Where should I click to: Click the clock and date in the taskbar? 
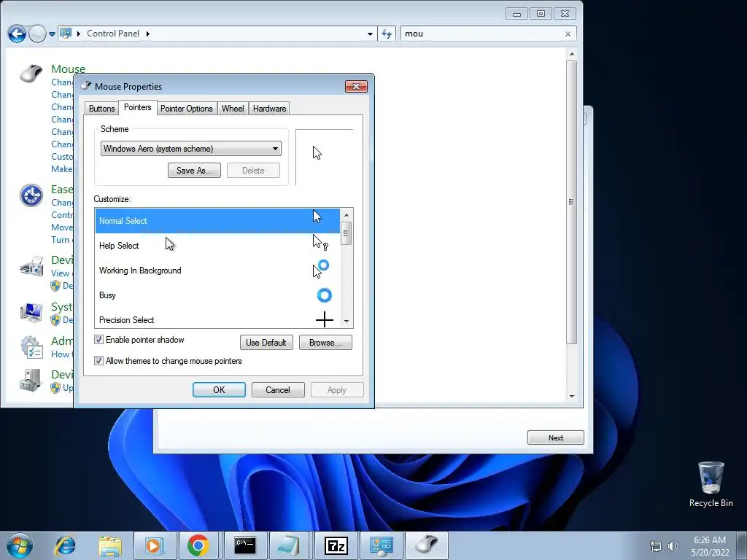(710, 546)
